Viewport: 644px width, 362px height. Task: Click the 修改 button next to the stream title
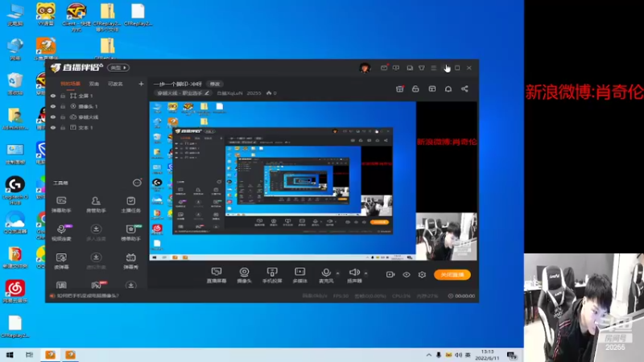click(214, 84)
